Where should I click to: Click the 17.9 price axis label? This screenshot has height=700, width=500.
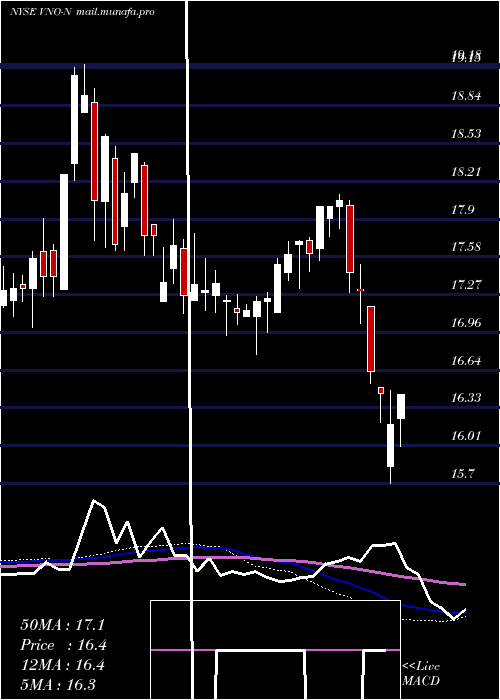[463, 209]
